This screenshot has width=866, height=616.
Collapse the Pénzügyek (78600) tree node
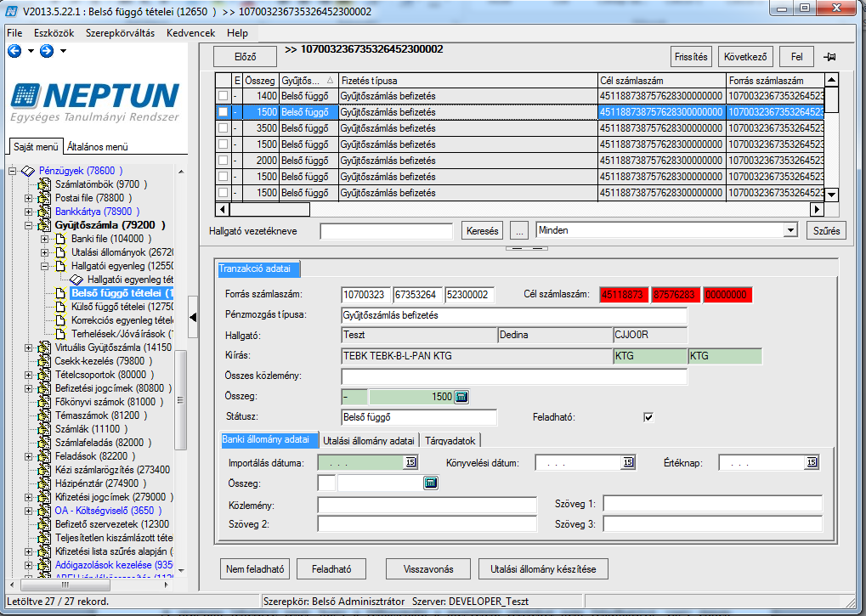tap(12, 171)
